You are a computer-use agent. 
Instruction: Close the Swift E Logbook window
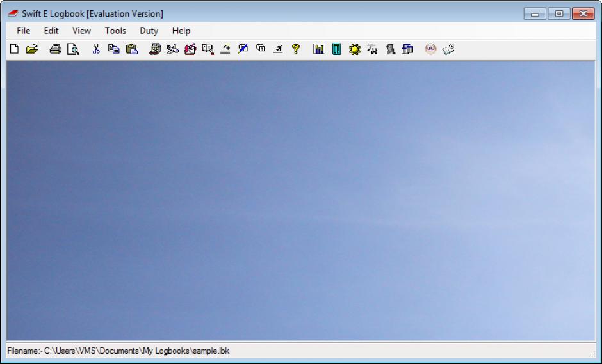(583, 14)
